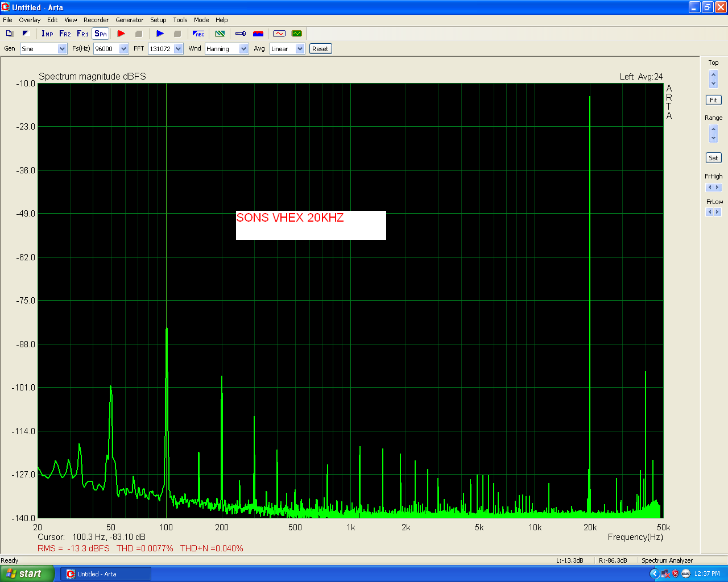The width and height of the screenshot is (728, 582).
Task: Increase graph Range with up arrow
Action: tap(714, 128)
